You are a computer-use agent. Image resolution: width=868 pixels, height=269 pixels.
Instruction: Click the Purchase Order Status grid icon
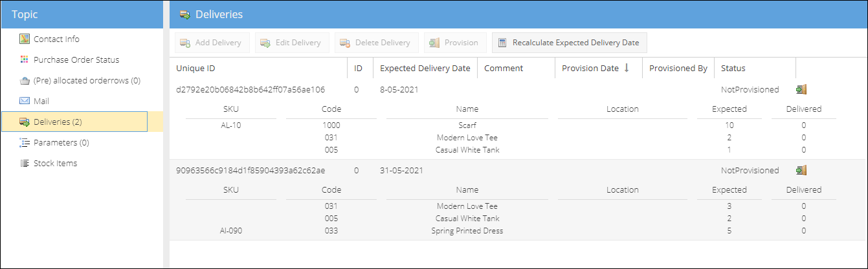(25, 60)
